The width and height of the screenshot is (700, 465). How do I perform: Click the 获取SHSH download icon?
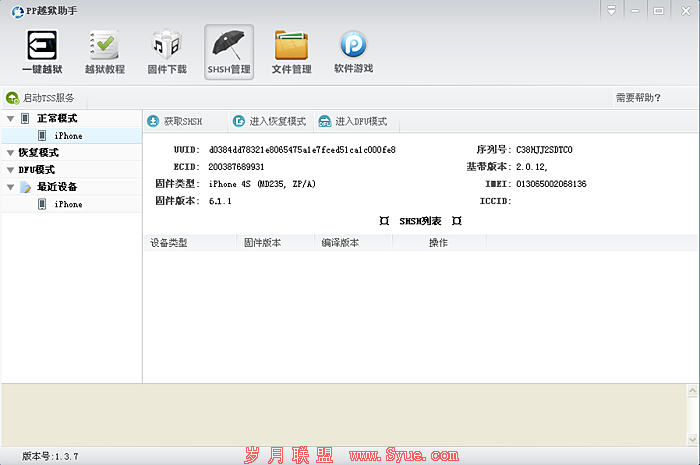click(153, 121)
